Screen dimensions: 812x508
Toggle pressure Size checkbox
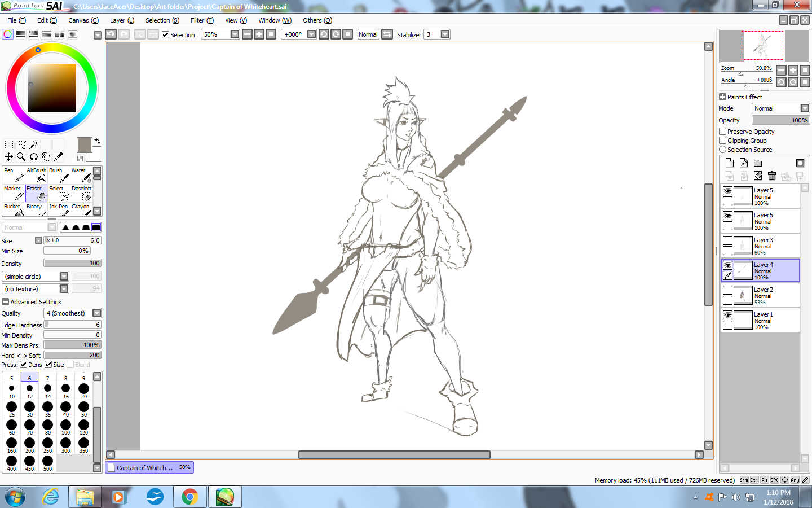click(48, 365)
